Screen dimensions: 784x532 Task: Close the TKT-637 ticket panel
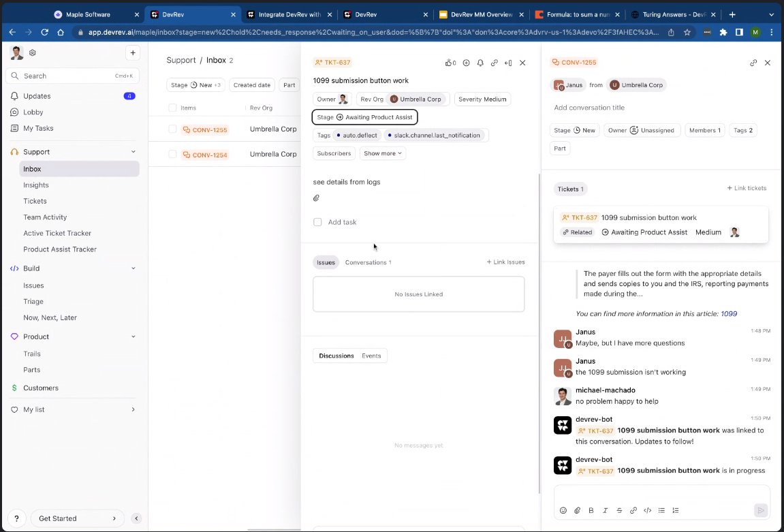522,63
